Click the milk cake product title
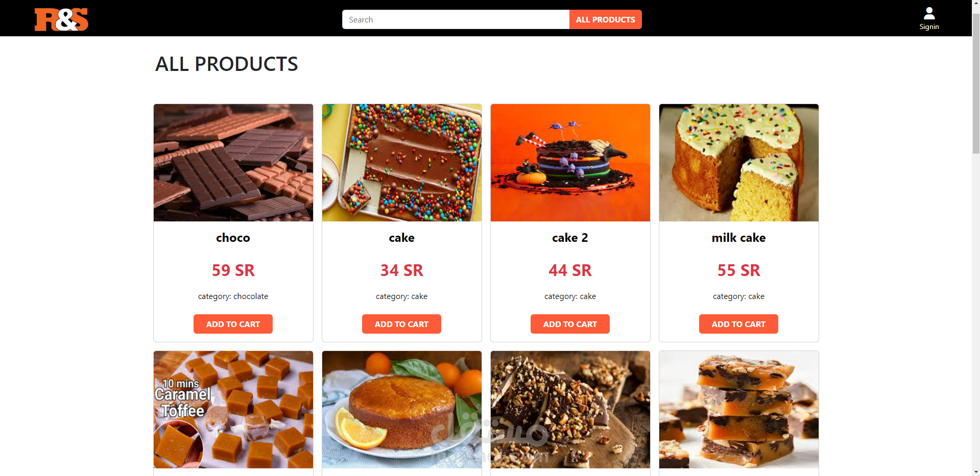 [x=738, y=238]
